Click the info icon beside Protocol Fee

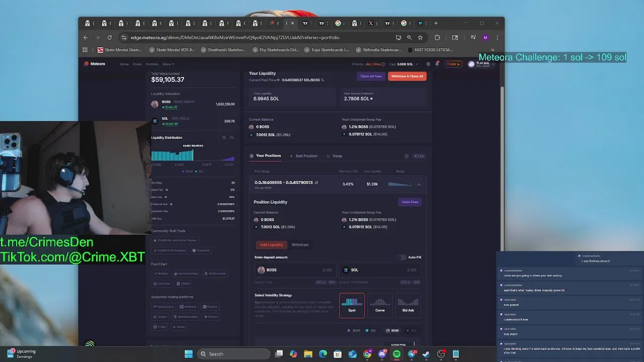point(171,204)
